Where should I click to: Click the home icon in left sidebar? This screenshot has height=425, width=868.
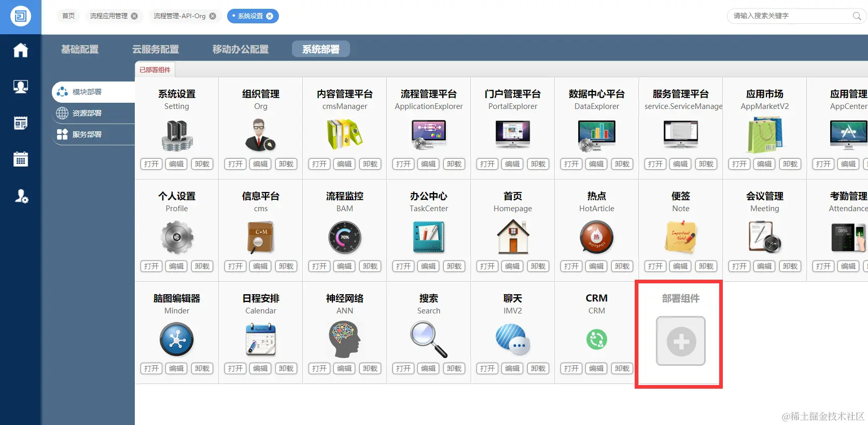(x=21, y=50)
